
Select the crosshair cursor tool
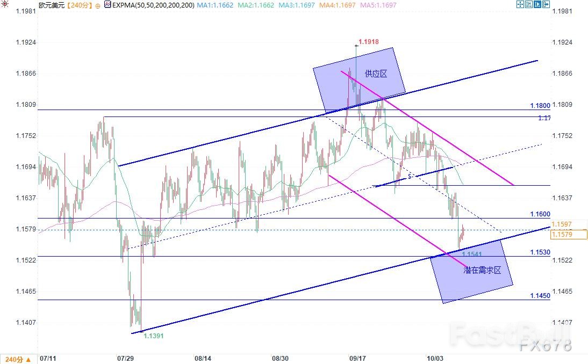[520, 5]
